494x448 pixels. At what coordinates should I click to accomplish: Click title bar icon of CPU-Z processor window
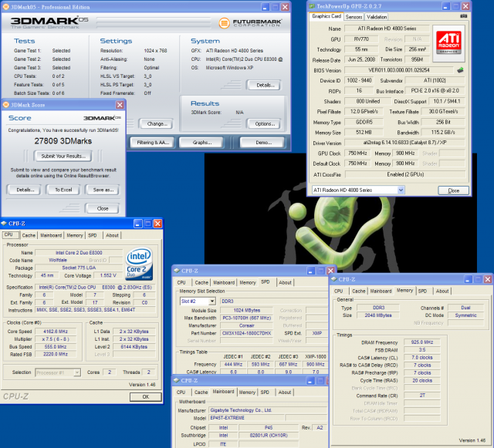tap(4, 224)
